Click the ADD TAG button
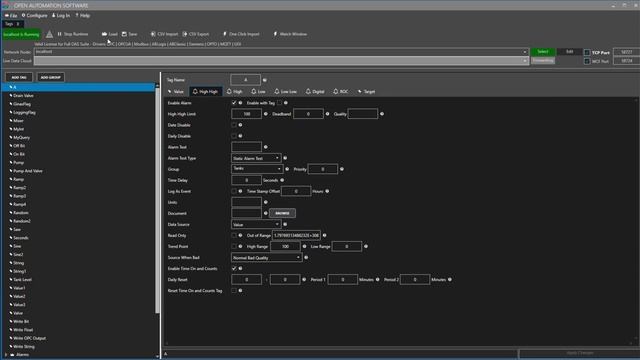The image size is (640, 360). pyautogui.click(x=19, y=77)
